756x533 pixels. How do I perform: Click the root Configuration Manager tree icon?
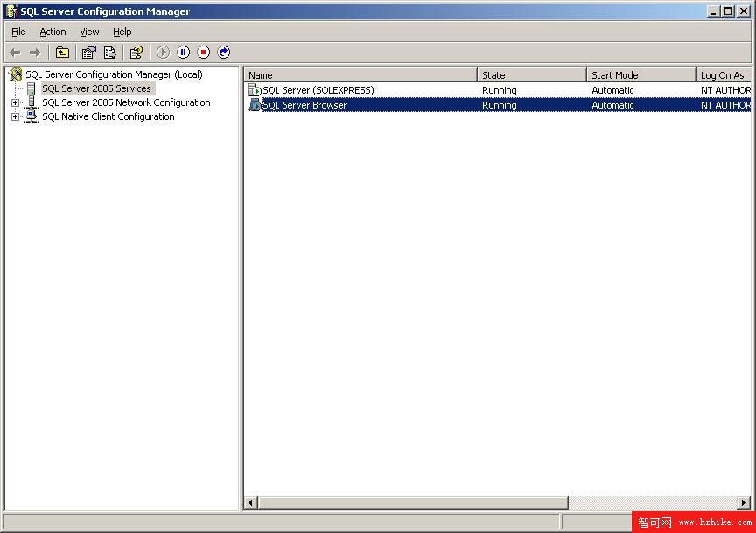(16, 74)
